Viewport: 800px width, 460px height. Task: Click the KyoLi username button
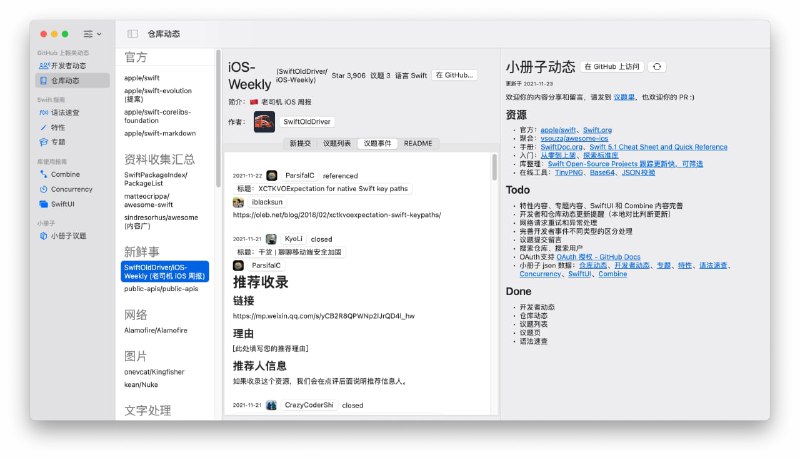tap(293, 239)
